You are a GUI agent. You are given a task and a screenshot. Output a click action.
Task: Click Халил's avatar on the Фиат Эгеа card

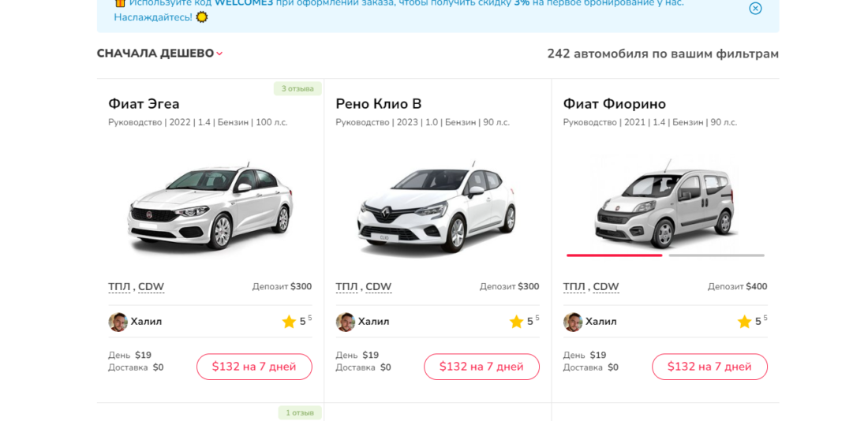tap(118, 322)
